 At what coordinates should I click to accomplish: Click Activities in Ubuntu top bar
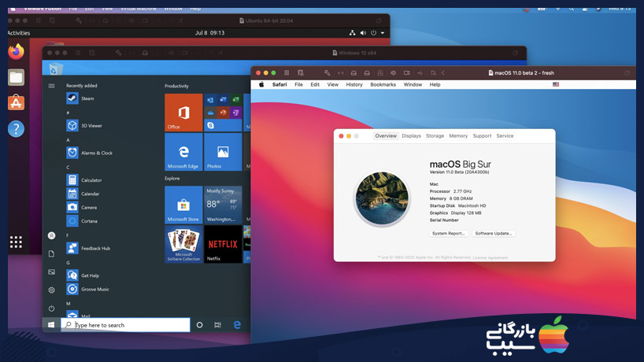pos(18,33)
